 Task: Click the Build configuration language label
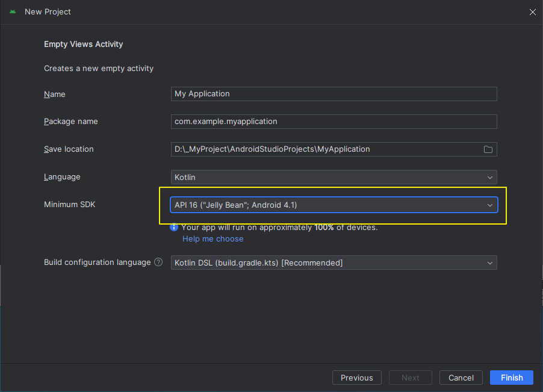(98, 263)
